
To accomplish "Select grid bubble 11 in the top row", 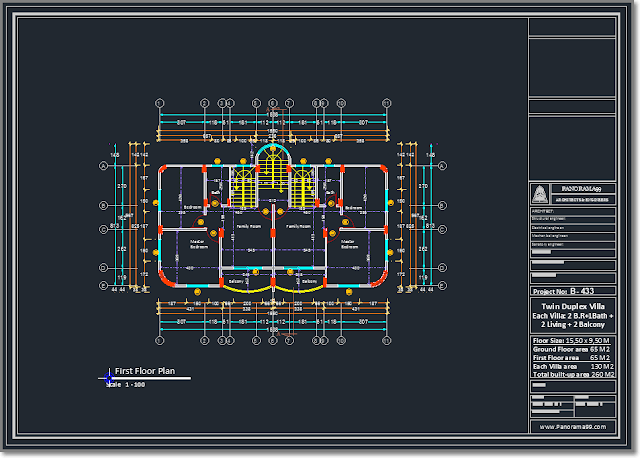I will [386, 103].
